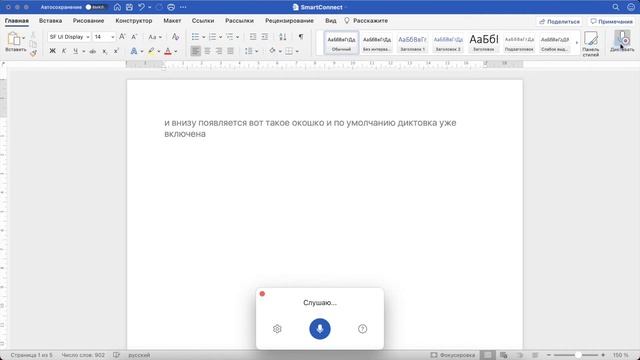The image size is (640, 360).
Task: Open the Рассылки tab
Action: 239,20
